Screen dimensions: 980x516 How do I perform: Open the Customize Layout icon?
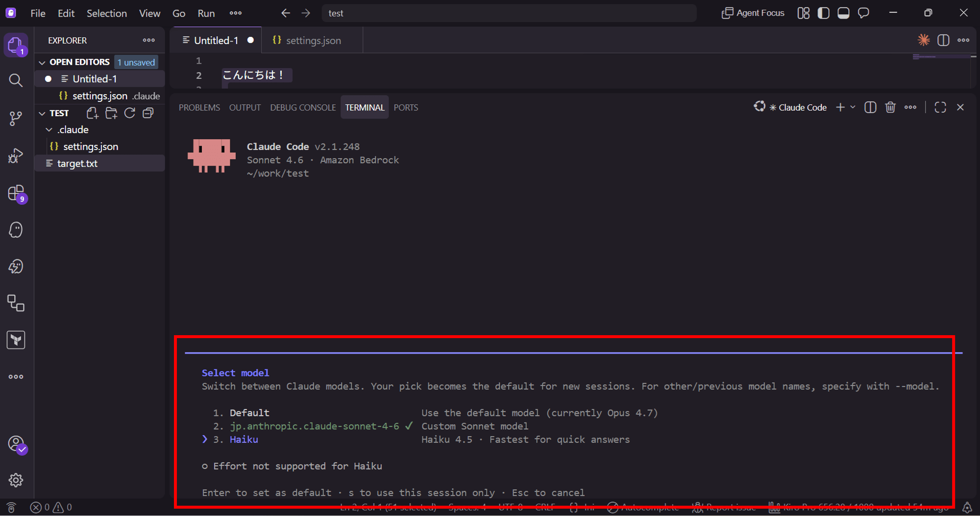804,13
